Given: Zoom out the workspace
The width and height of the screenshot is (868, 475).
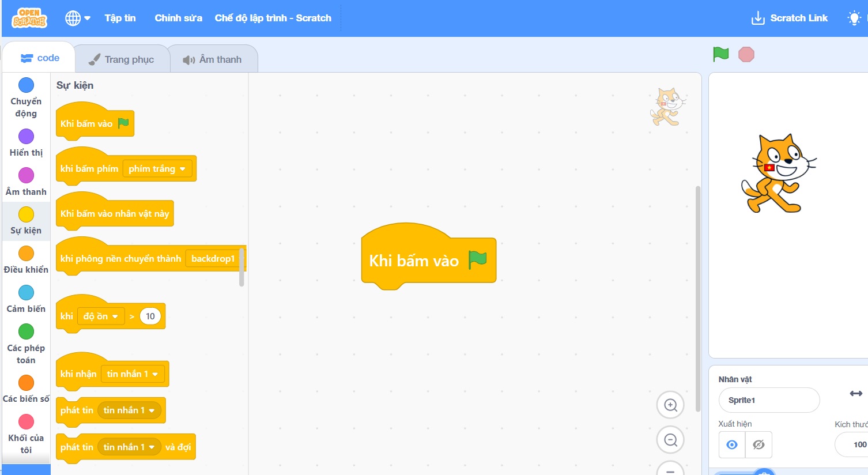Looking at the screenshot, I should pyautogui.click(x=670, y=440).
